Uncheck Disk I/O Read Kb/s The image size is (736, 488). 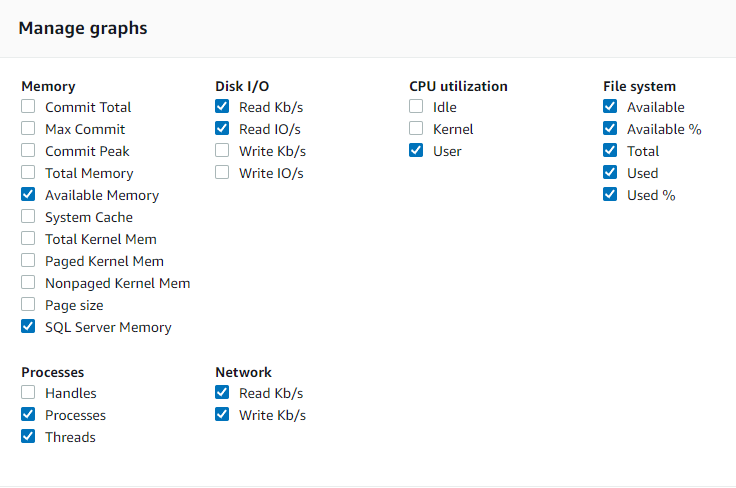click(x=223, y=107)
